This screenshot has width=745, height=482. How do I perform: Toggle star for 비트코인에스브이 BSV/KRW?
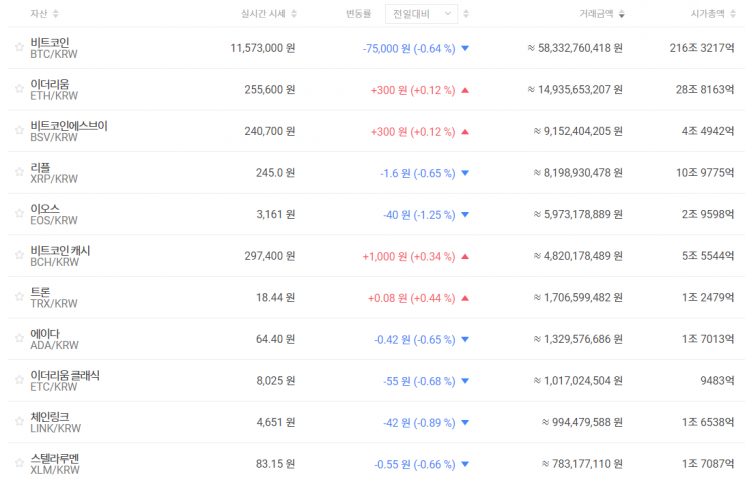coord(19,130)
